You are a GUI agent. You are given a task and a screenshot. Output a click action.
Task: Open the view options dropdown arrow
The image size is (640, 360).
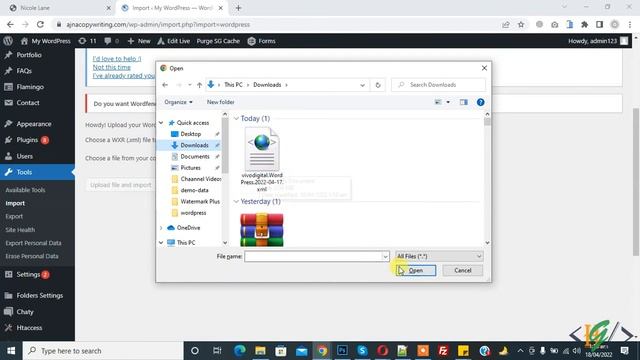pos(448,102)
